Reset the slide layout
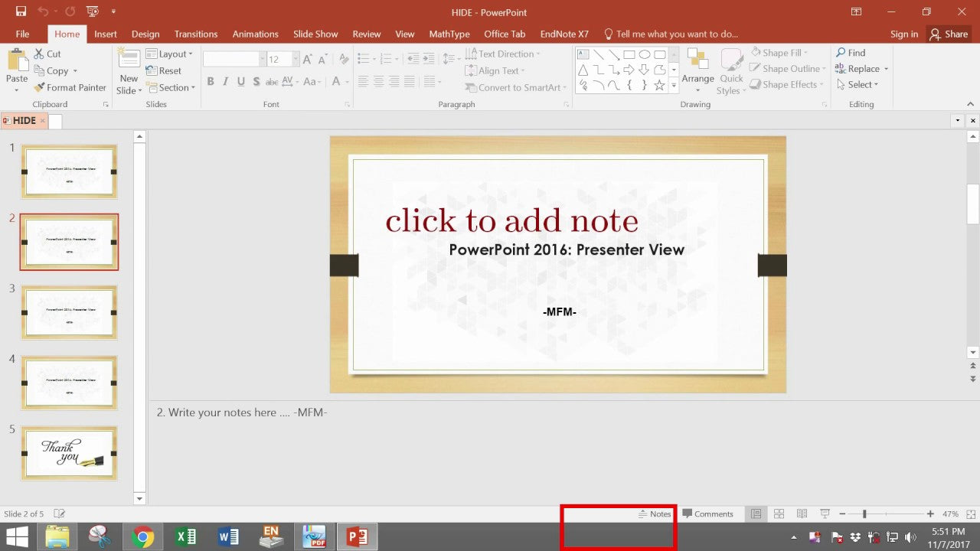980x551 pixels. tap(164, 71)
